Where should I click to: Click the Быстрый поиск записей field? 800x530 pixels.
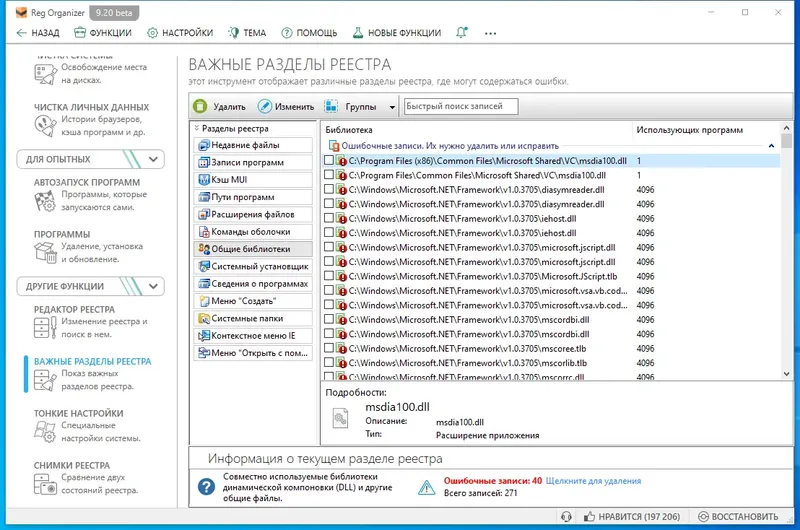(x=461, y=106)
